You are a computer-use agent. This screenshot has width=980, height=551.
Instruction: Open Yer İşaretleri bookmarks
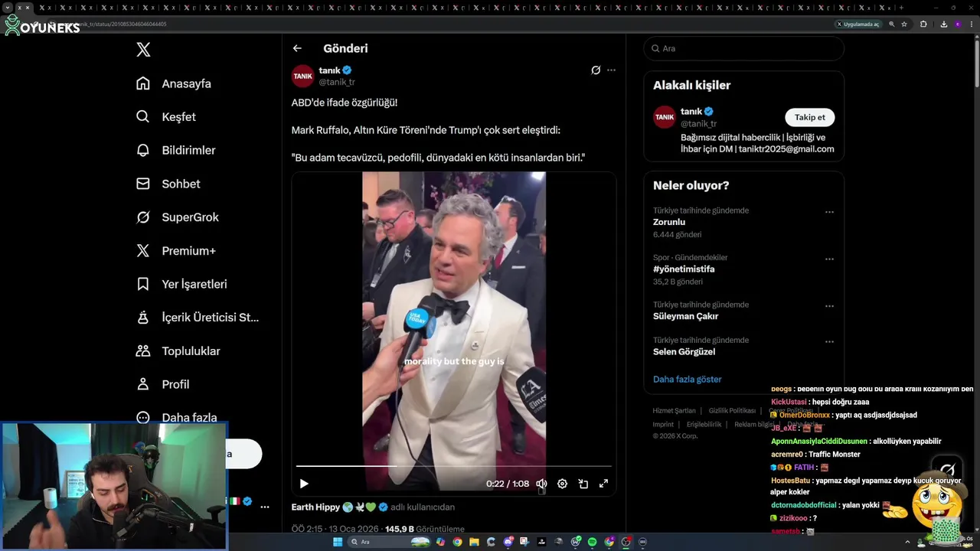[x=181, y=284]
